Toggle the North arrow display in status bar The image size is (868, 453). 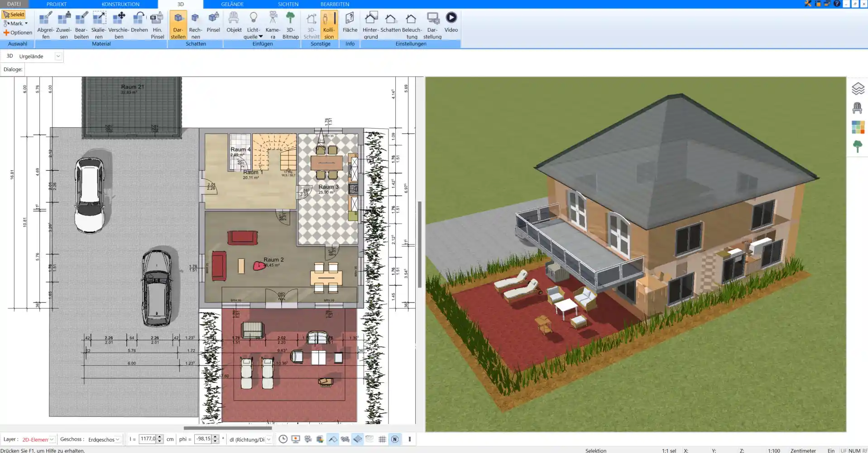click(x=395, y=439)
